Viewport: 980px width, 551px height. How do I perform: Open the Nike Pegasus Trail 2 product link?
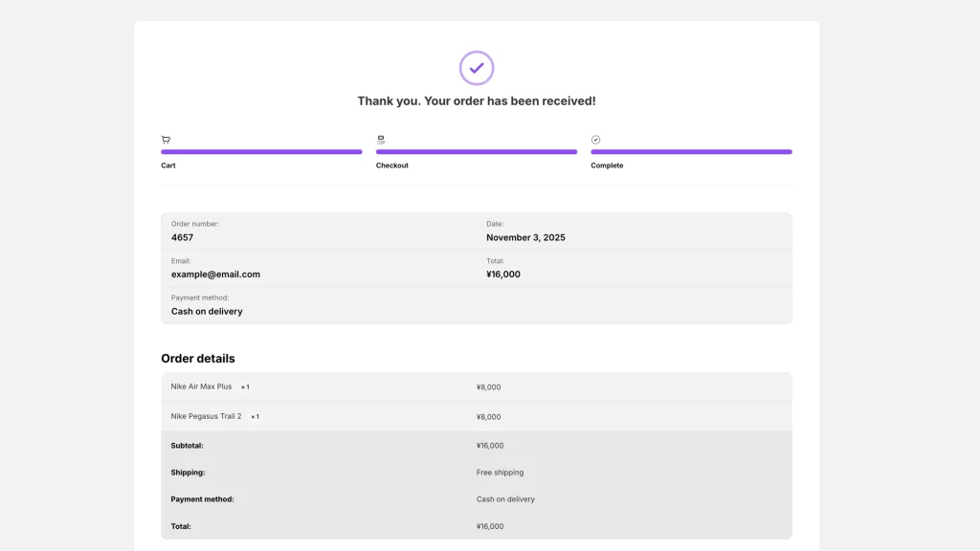(x=206, y=416)
